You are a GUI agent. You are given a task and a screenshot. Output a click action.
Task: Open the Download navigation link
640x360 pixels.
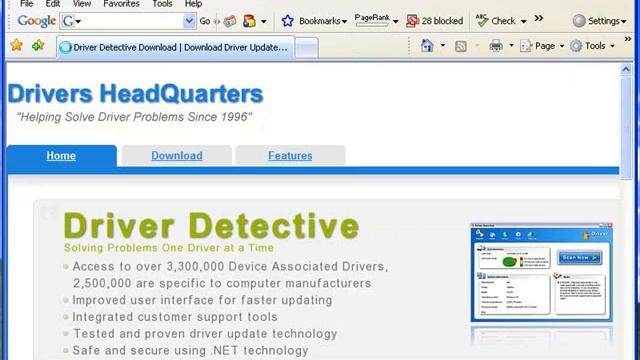[177, 156]
